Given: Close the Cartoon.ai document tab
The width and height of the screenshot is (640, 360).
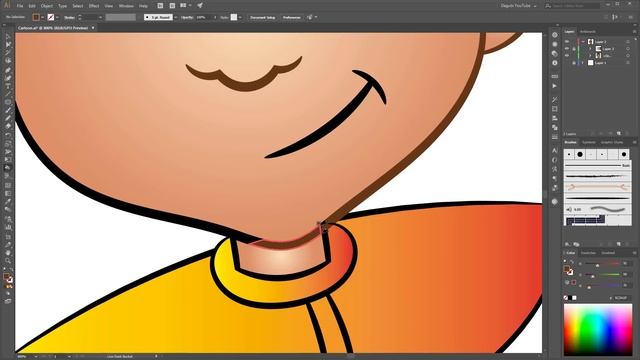Looking at the screenshot, I should pos(93,28).
